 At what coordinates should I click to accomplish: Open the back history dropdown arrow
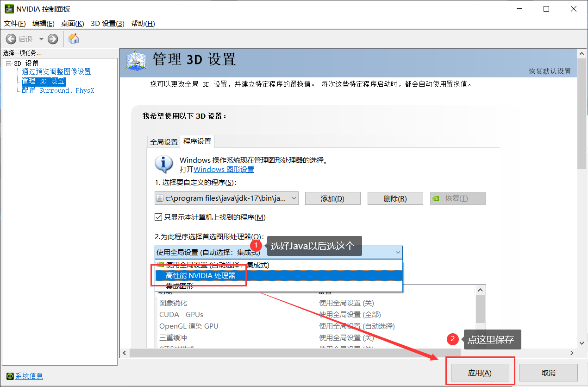(x=41, y=39)
